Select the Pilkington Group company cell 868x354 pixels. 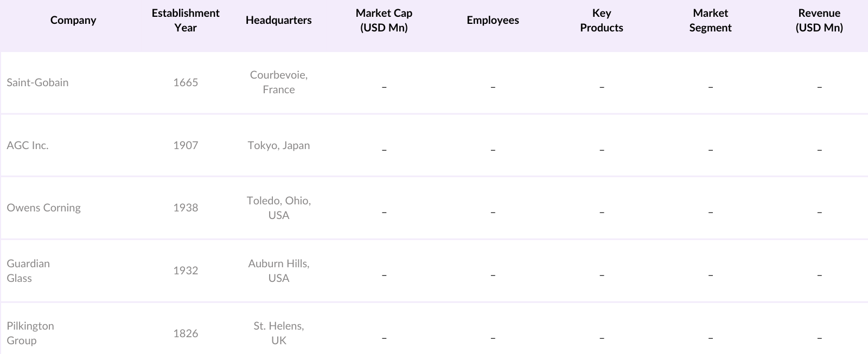tap(30, 333)
